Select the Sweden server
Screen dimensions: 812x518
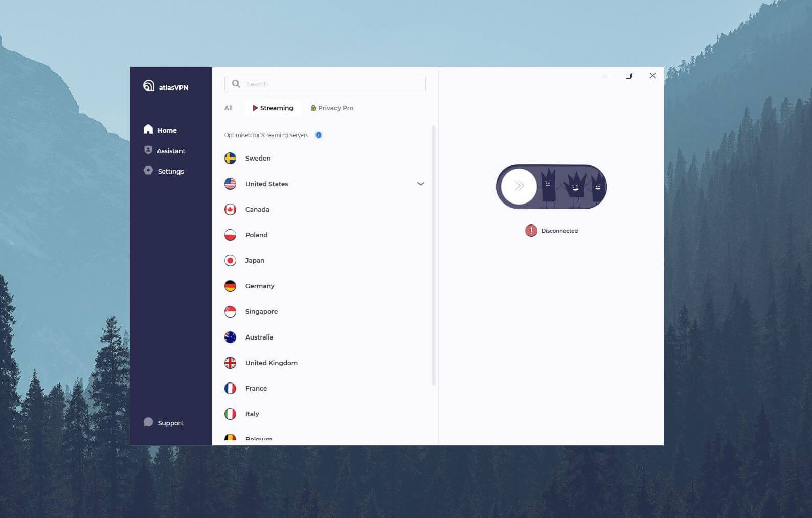point(325,158)
